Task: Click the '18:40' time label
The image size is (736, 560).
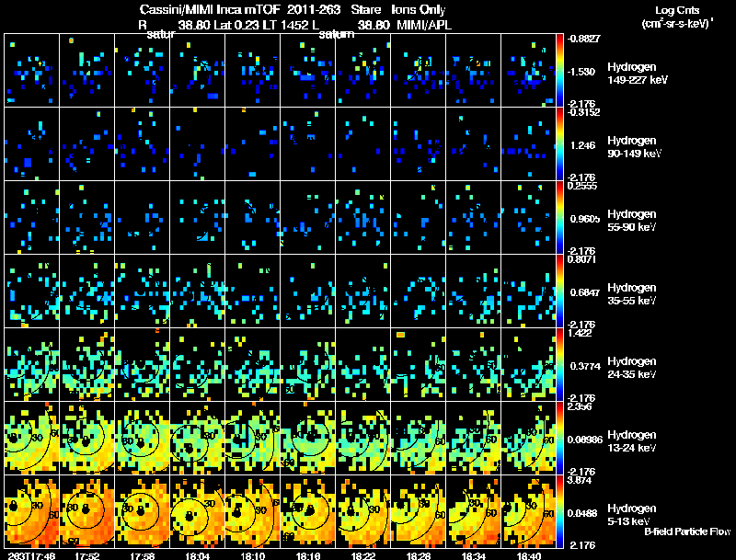Action: point(528,555)
